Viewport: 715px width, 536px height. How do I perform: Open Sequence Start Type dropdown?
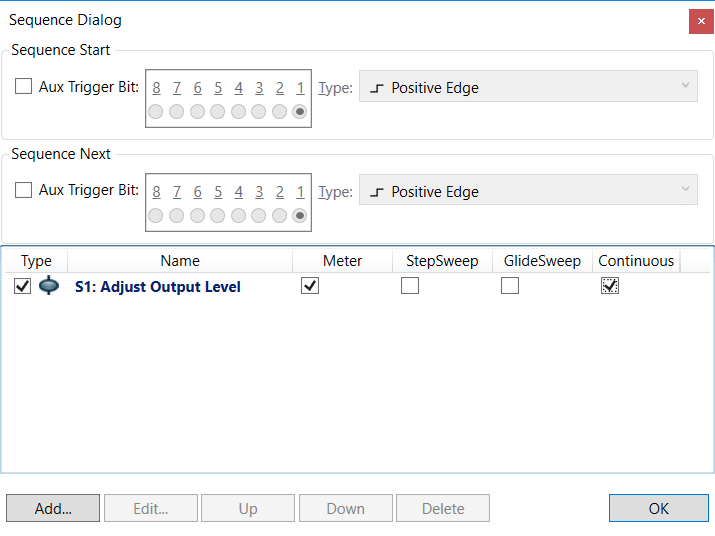[x=528, y=87]
